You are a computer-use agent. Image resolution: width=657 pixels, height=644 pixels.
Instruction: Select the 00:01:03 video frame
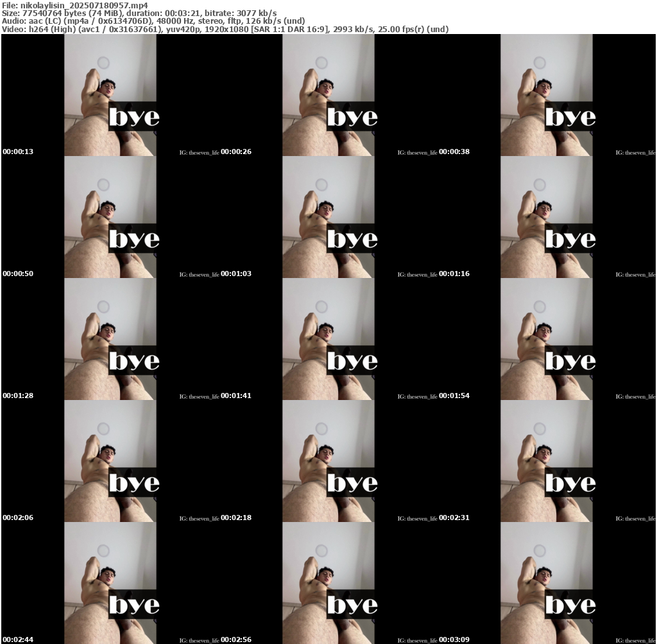click(328, 217)
